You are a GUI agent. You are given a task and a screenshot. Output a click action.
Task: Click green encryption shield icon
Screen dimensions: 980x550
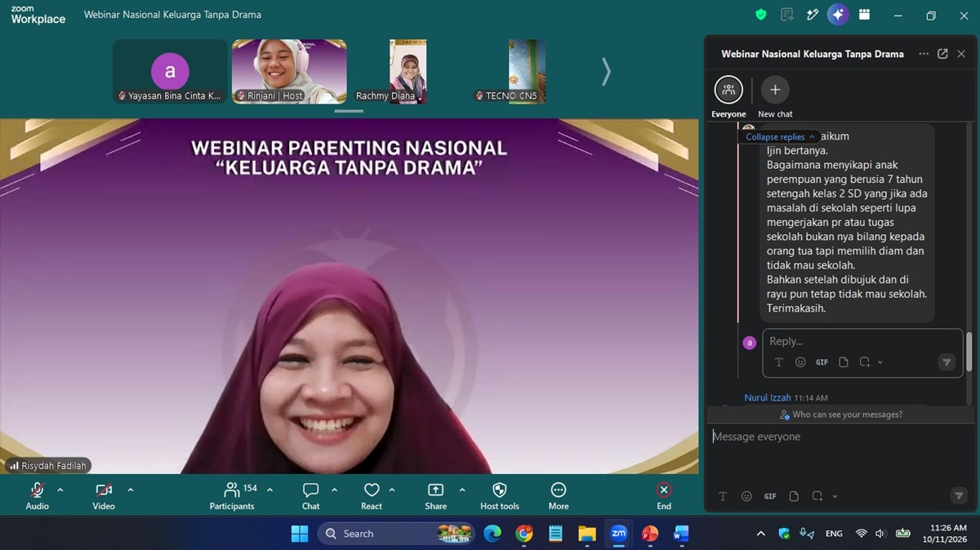tap(761, 15)
